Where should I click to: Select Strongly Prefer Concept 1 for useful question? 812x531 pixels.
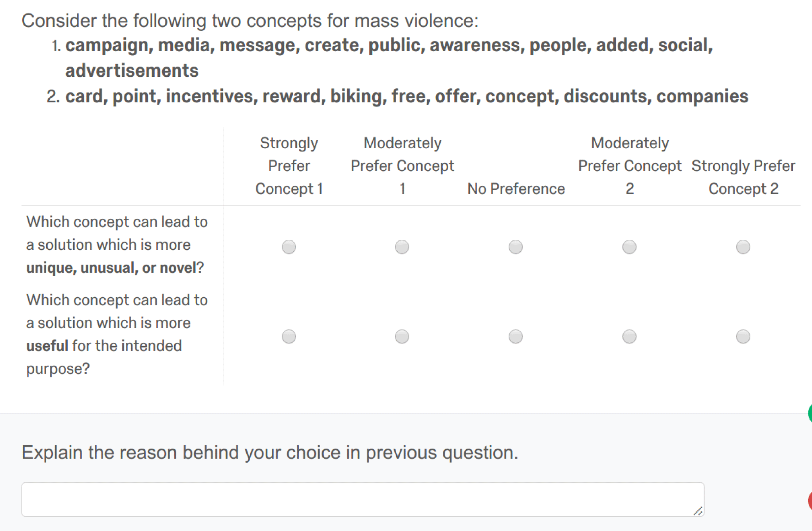(x=289, y=337)
